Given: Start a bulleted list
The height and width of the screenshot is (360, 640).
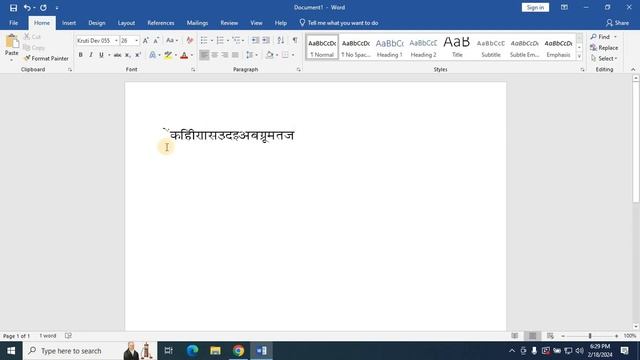Looking at the screenshot, I should [x=204, y=40].
